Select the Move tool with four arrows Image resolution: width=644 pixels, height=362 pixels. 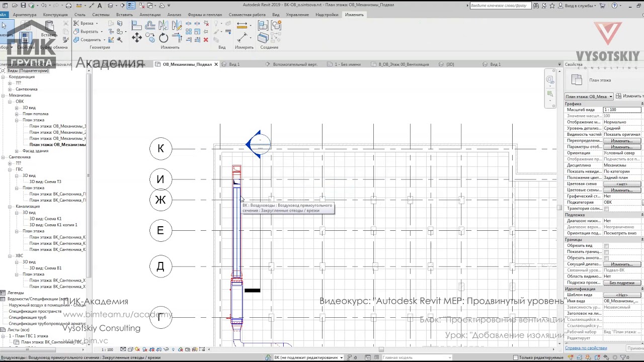(136, 38)
